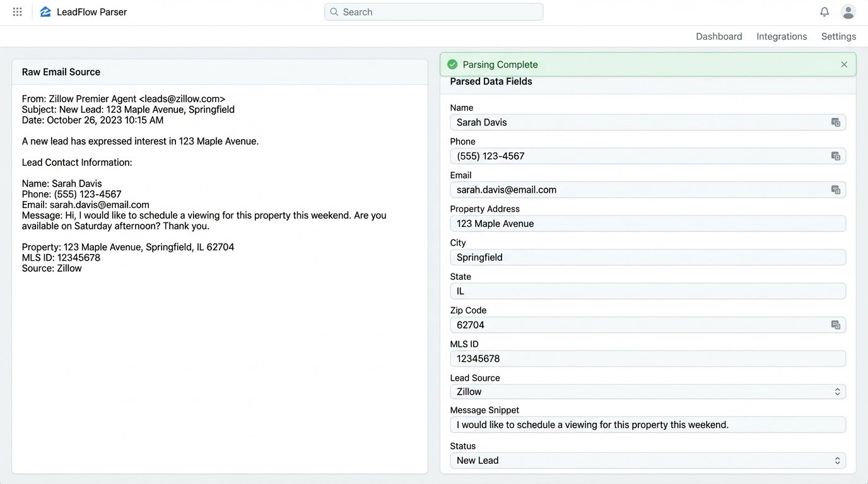Copy Sarah's phone number

click(835, 156)
